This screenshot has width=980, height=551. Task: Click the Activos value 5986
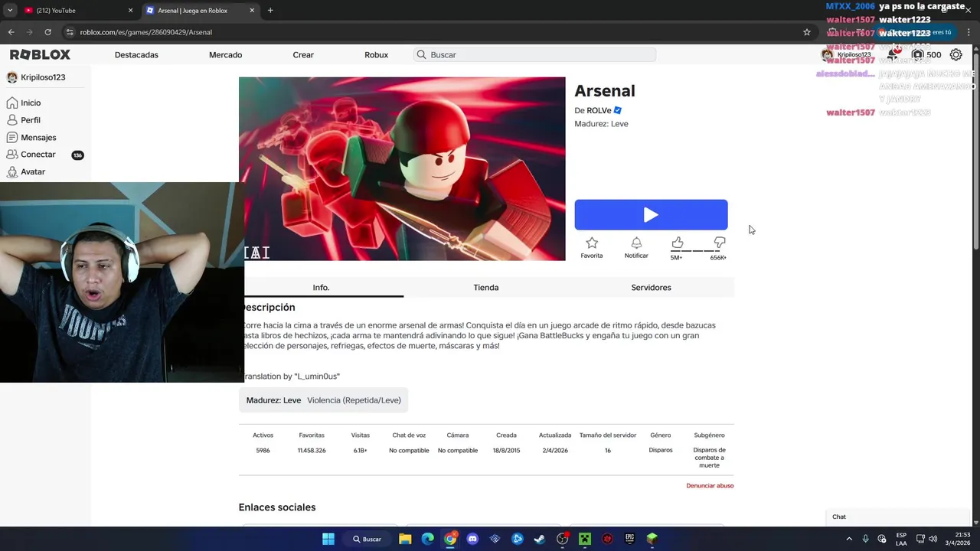click(263, 451)
